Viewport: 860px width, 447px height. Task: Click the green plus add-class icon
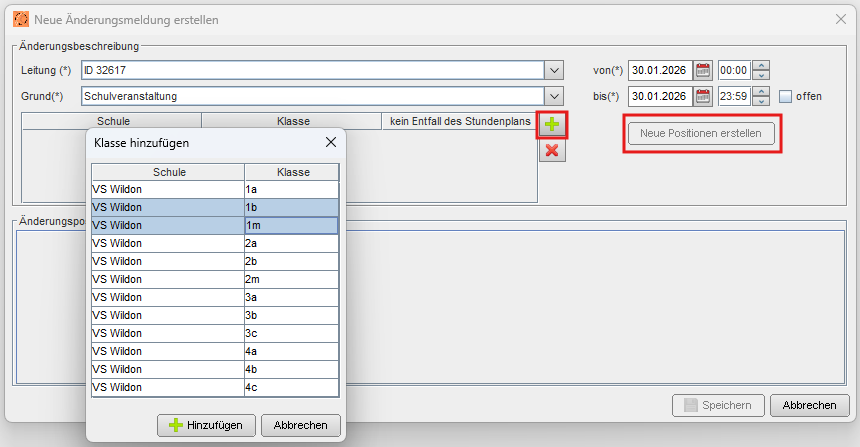coord(552,125)
